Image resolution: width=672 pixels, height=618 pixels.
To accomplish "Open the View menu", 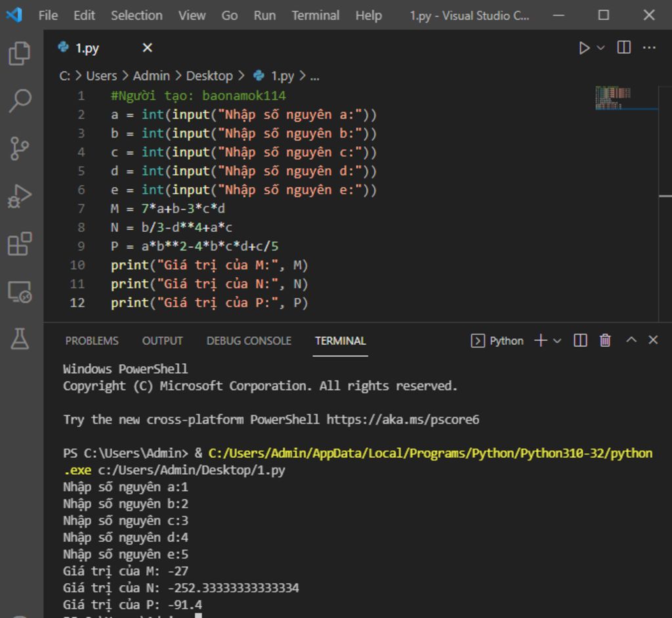I will 192,16.
